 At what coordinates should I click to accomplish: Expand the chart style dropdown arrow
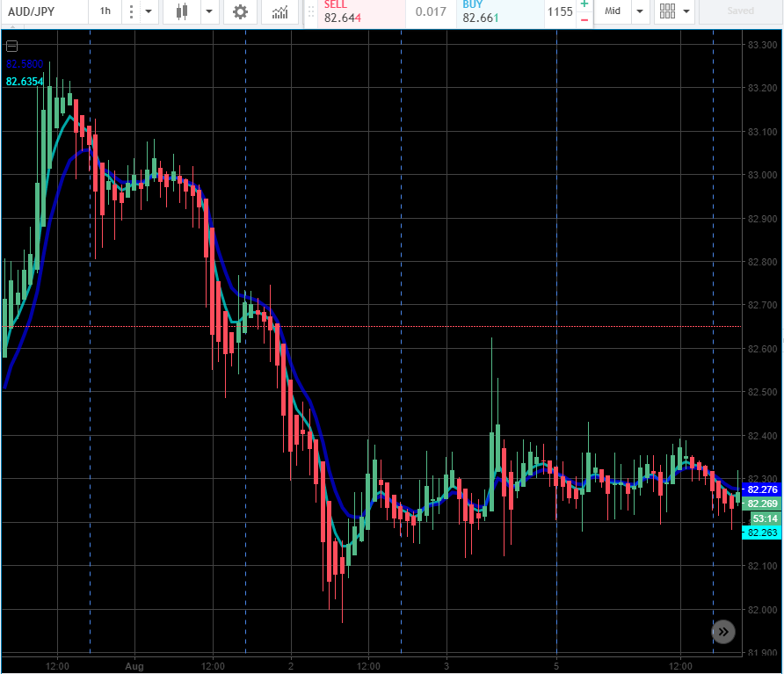click(209, 12)
